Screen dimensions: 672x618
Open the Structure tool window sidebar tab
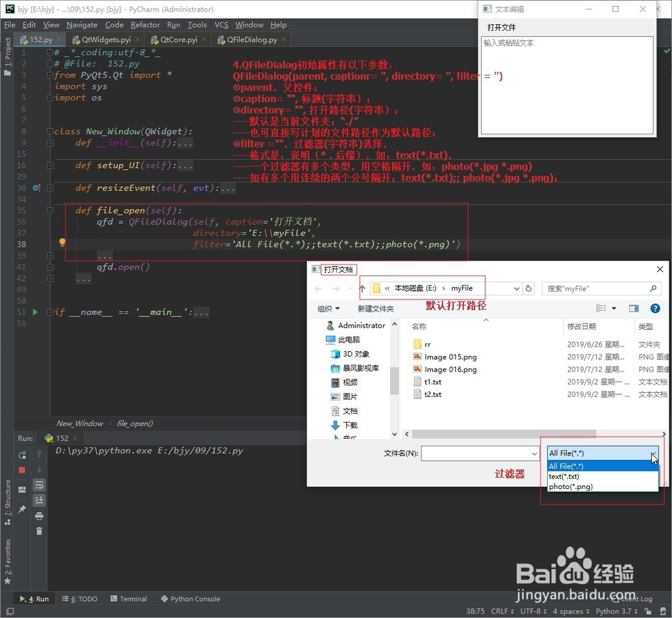click(x=7, y=502)
